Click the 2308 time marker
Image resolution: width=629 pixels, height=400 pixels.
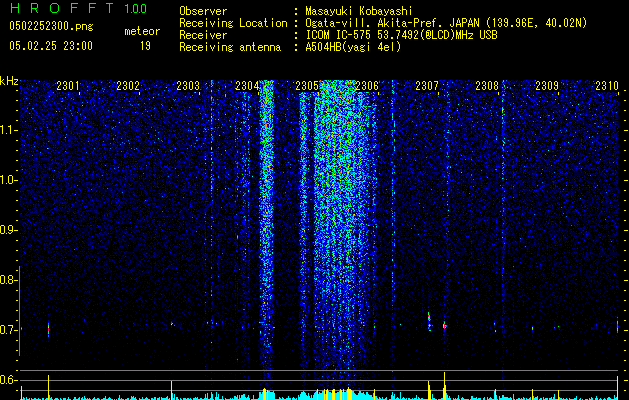pyautogui.click(x=487, y=85)
